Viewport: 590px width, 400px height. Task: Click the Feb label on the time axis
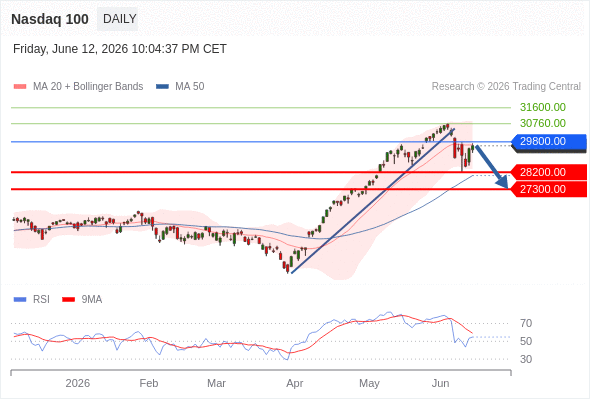coord(149,383)
